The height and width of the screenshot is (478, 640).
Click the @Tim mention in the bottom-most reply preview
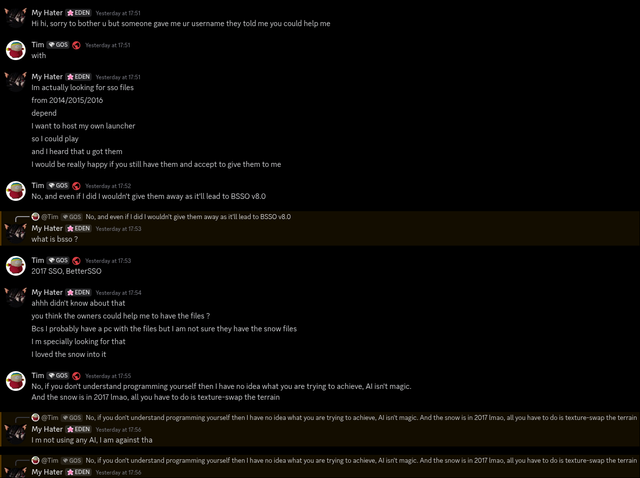(x=49, y=460)
